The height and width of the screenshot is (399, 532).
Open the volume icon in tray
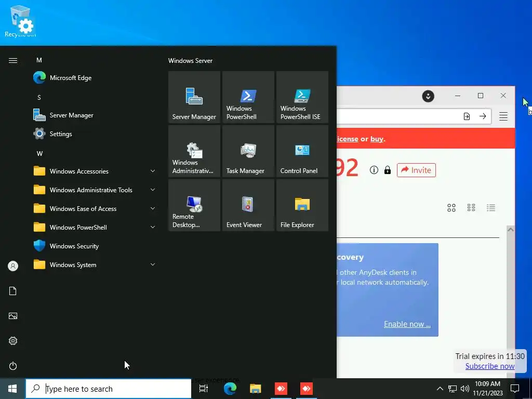click(465, 389)
